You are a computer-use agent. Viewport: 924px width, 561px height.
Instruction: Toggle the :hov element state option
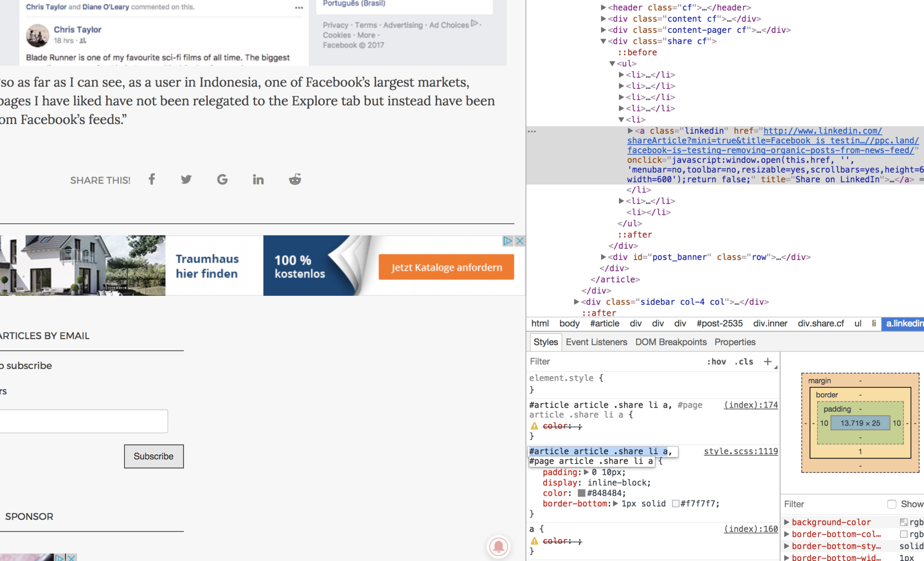tap(716, 362)
